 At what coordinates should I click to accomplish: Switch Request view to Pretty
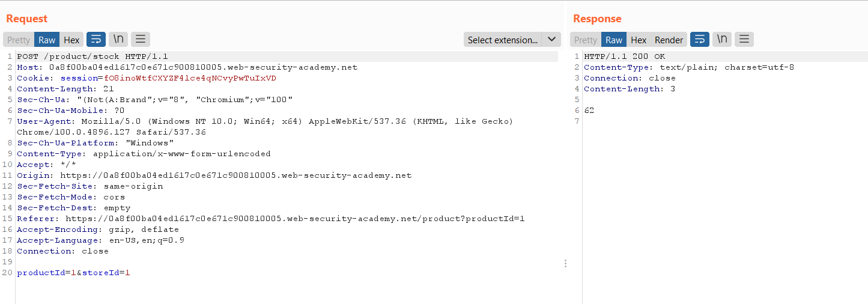pyautogui.click(x=19, y=40)
